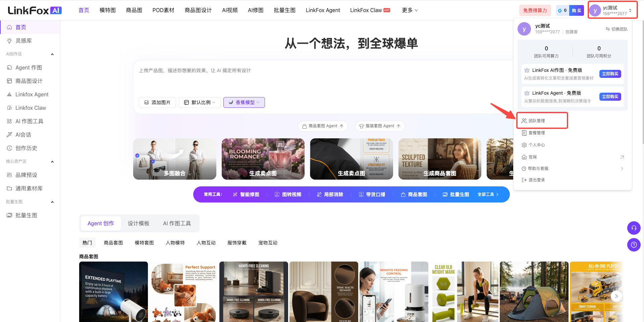
Task: Open 灵感库 in the sidebar
Action: click(30, 41)
